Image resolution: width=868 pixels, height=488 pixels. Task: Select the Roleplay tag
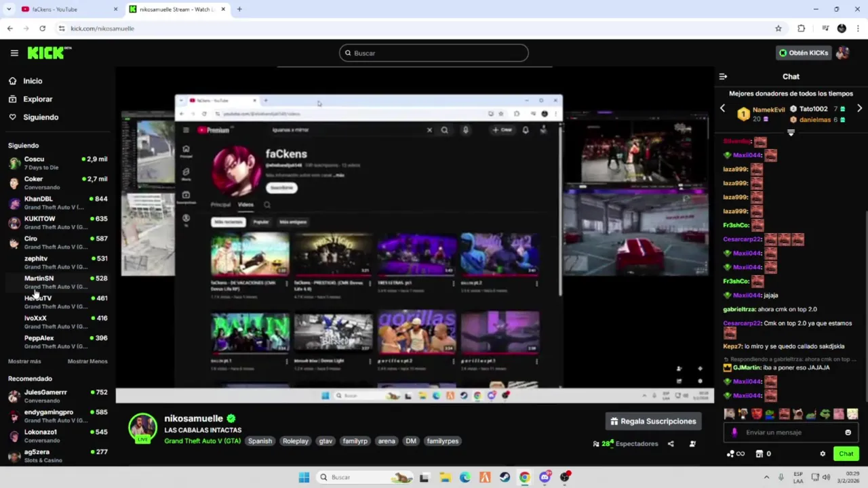click(295, 441)
